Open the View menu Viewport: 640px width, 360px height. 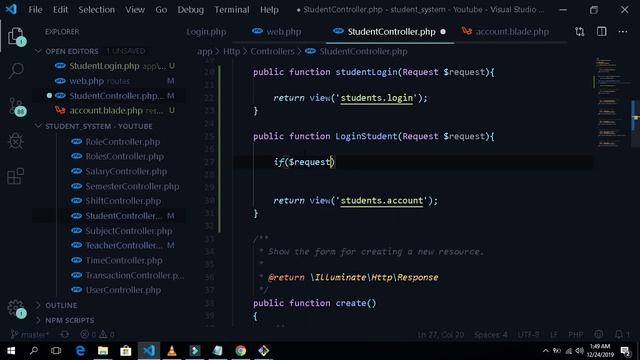(135, 9)
